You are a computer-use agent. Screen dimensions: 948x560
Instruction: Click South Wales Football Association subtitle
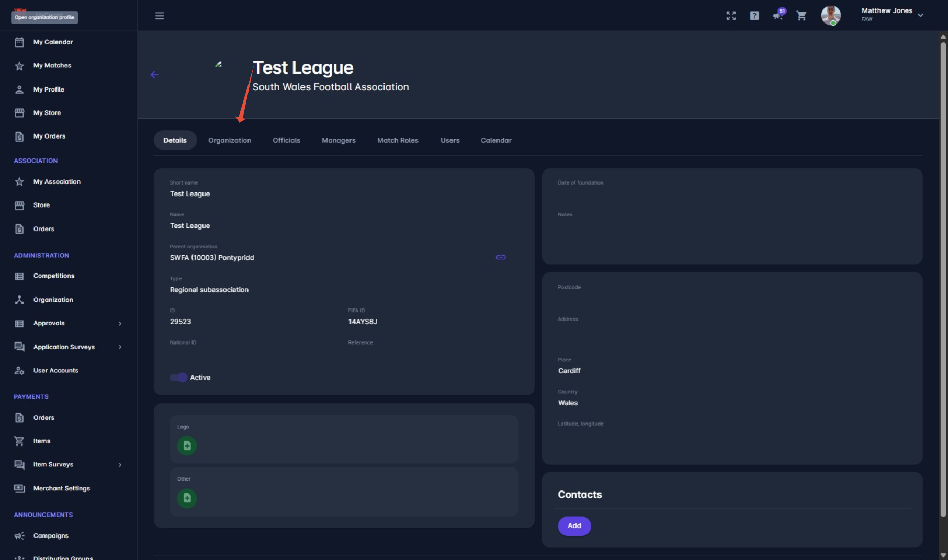point(331,87)
